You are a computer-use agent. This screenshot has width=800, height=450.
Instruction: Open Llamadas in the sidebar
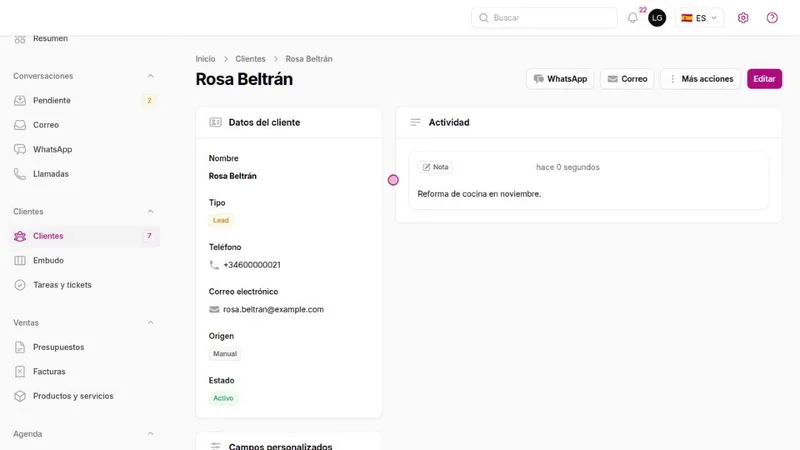[84, 174]
